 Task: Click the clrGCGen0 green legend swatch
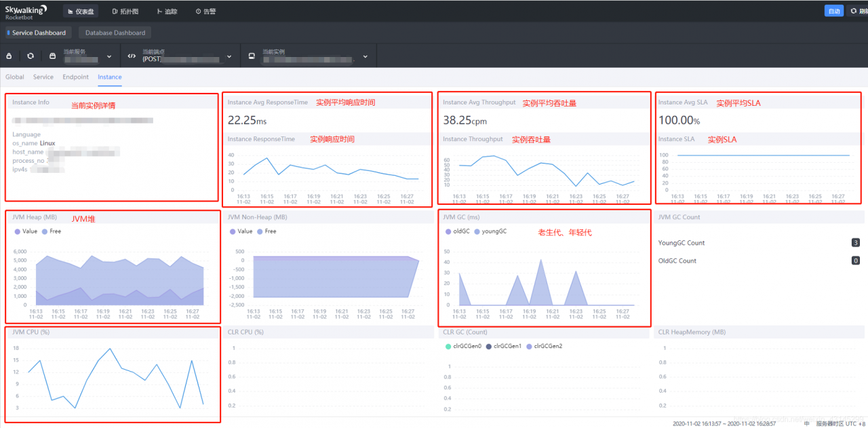448,346
